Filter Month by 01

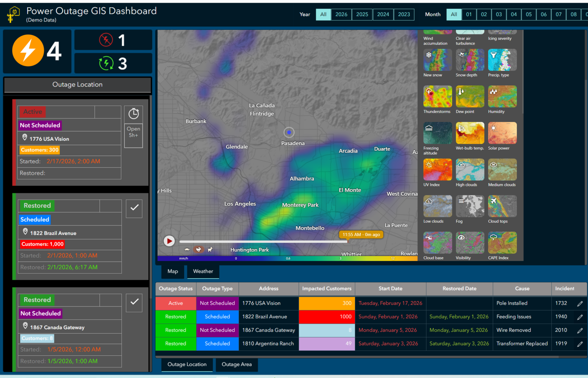[x=469, y=15]
